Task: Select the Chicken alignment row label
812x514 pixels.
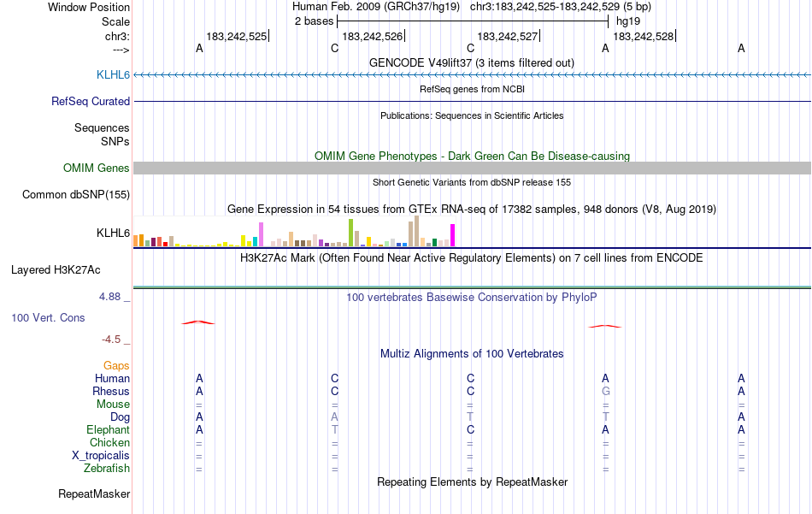Action: tap(109, 442)
